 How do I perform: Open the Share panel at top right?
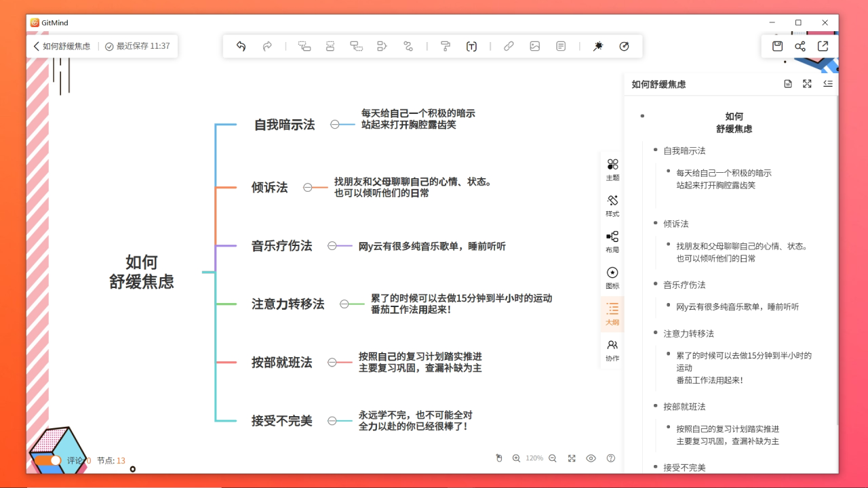click(800, 46)
